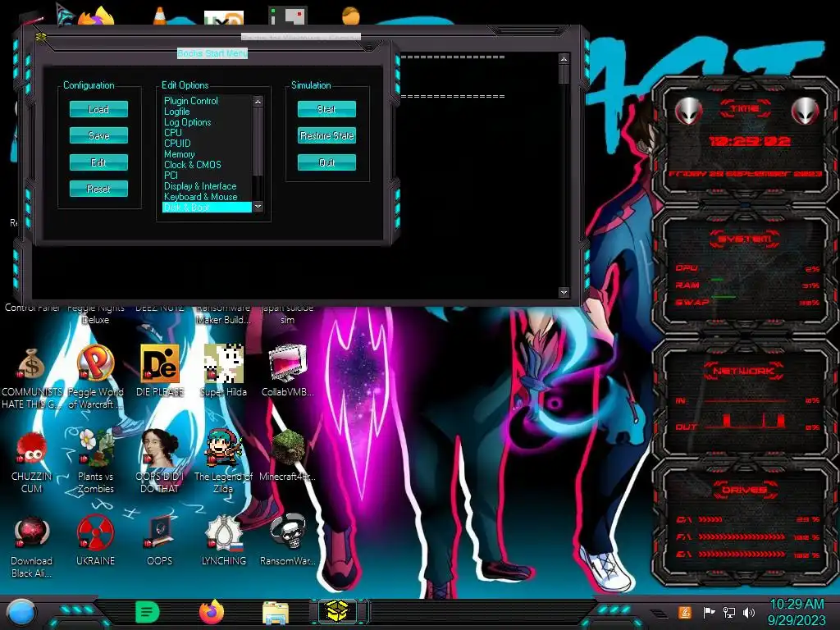Click Edit Options list scroll-down arrow
The height and width of the screenshot is (630, 840).
tap(258, 206)
